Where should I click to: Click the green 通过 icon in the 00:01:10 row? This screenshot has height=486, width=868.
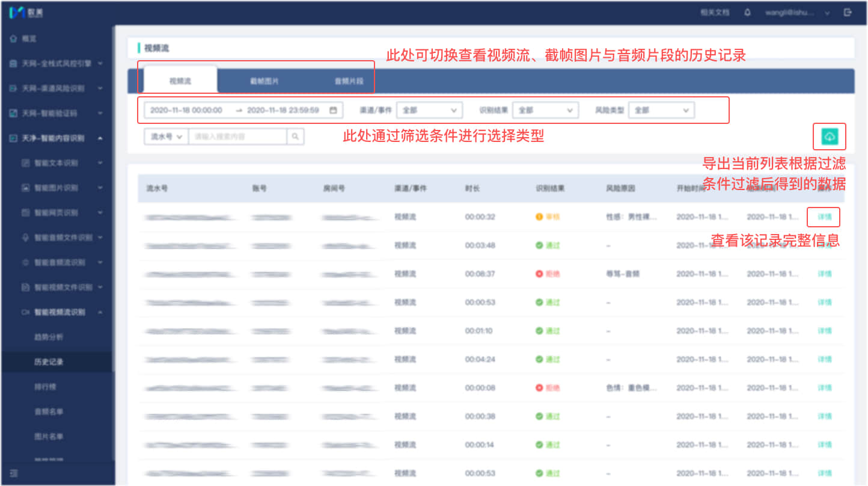[539, 331]
